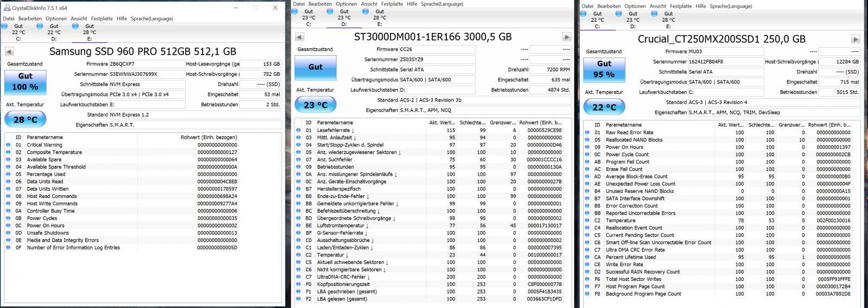Go to next disk in Crucial window

click(856, 39)
